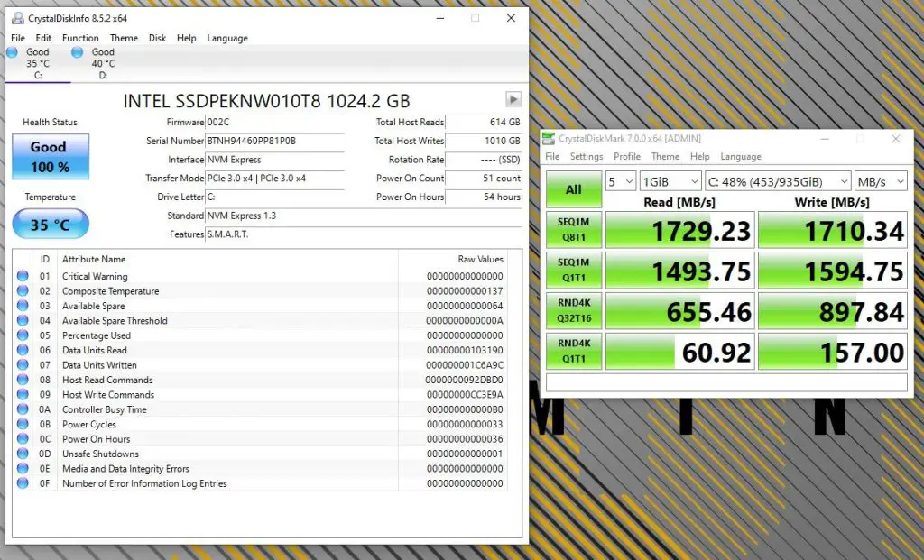Open the Edit menu in CrystalDiskInfo
This screenshot has height=560, width=924.
pos(43,38)
